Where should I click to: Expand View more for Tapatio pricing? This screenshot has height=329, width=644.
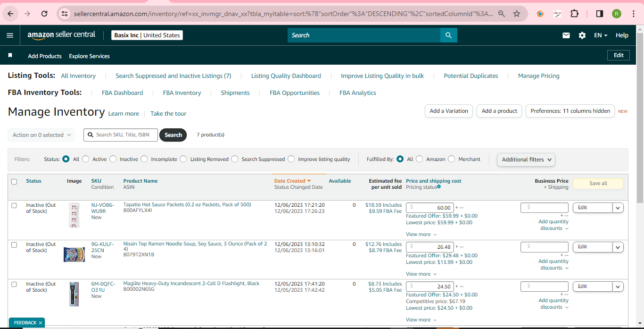(x=421, y=235)
